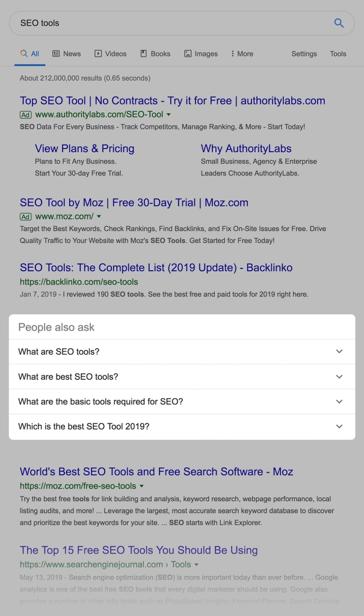364x616 pixels.
Task: Click the News tab icon
Action: pos(56,54)
